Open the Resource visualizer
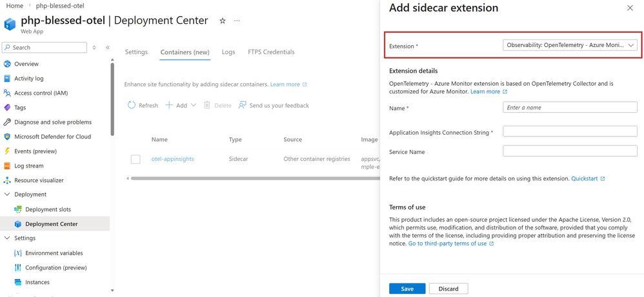The width and height of the screenshot is (644, 297). (x=39, y=180)
